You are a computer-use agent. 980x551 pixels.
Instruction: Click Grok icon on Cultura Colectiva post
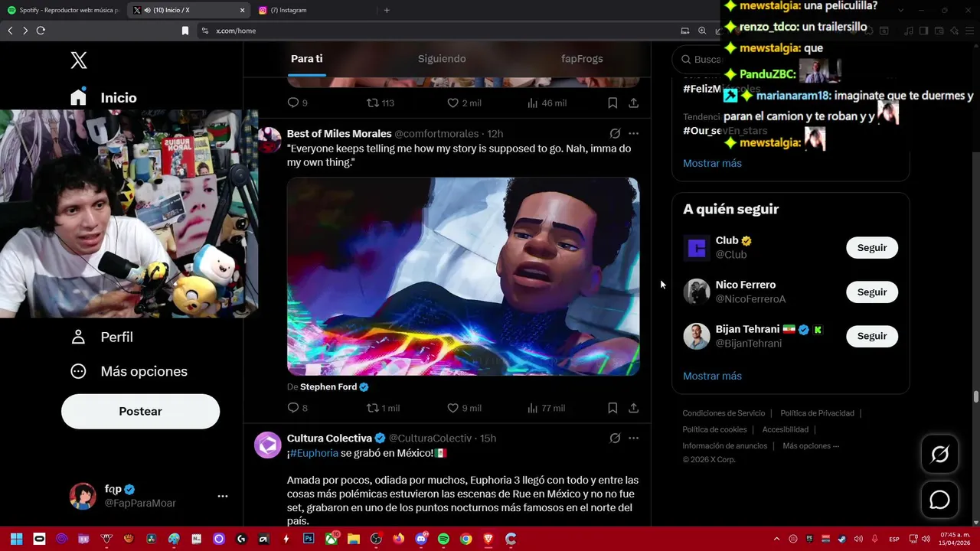[615, 439]
